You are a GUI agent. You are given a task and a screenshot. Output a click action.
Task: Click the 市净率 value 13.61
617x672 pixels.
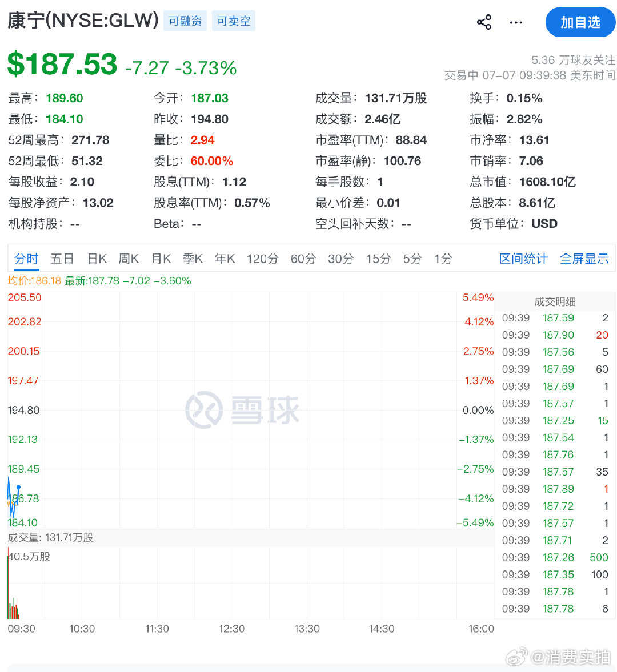click(534, 140)
